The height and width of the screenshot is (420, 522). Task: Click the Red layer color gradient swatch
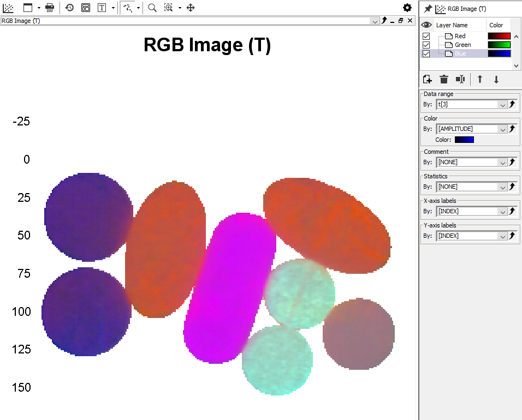point(499,36)
